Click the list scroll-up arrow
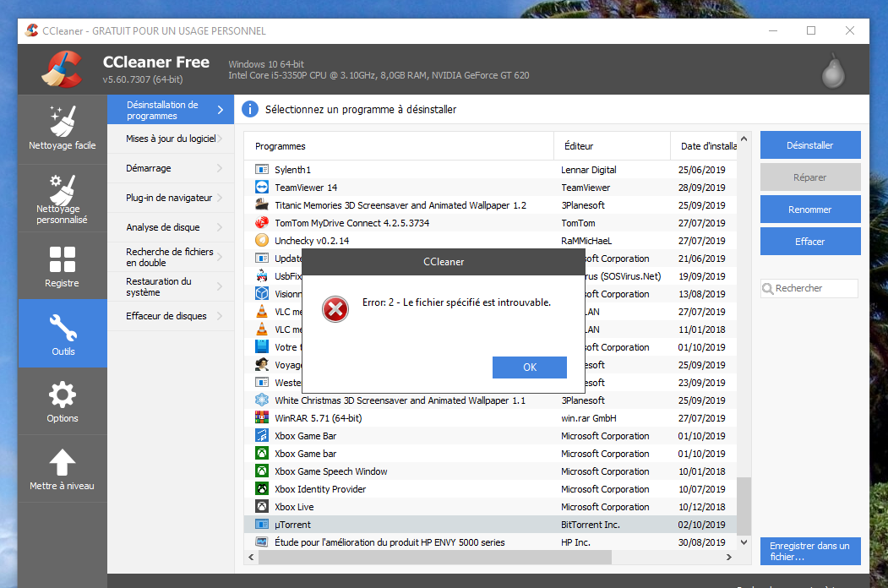The height and width of the screenshot is (588, 888). pos(744,139)
